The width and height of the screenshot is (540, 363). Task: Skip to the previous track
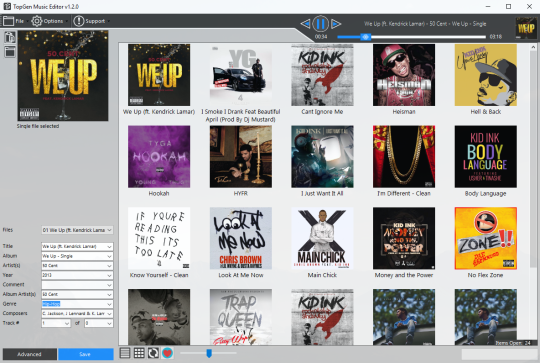pos(305,24)
